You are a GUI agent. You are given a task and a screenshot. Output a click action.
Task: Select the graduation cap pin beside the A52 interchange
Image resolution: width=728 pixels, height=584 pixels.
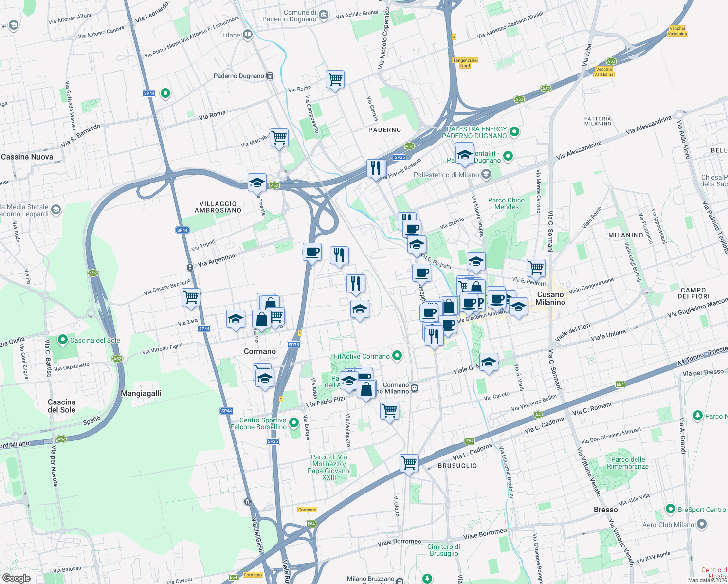[257, 182]
